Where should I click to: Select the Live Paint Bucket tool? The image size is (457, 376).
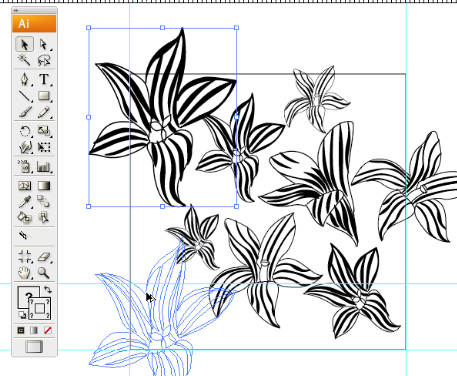click(x=25, y=218)
